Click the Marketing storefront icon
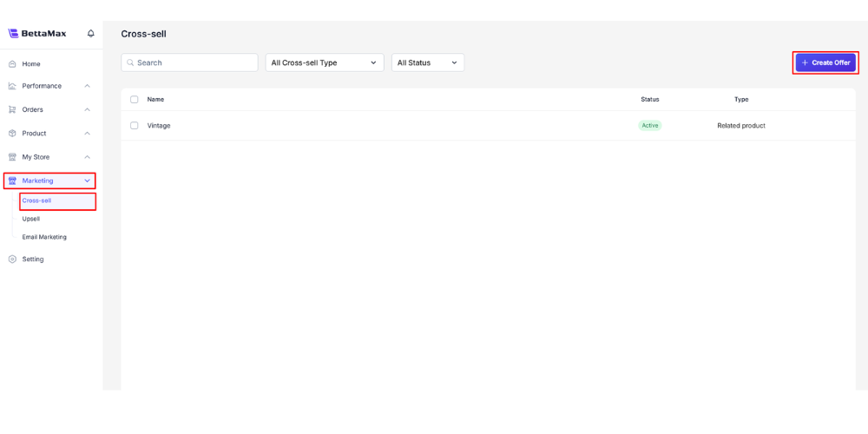This screenshot has width=868, height=434. (x=12, y=181)
